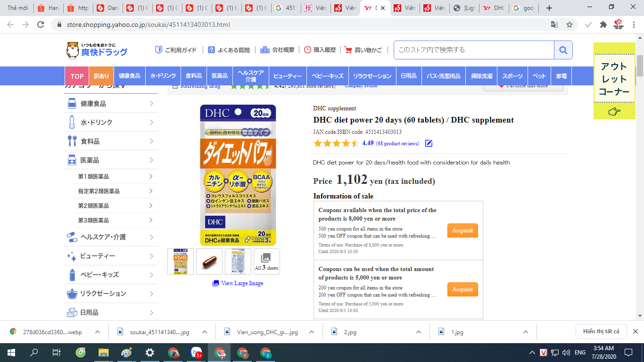The image size is (644, 362).
Task: Select the back-of-package product thumbnail
Action: (238, 262)
